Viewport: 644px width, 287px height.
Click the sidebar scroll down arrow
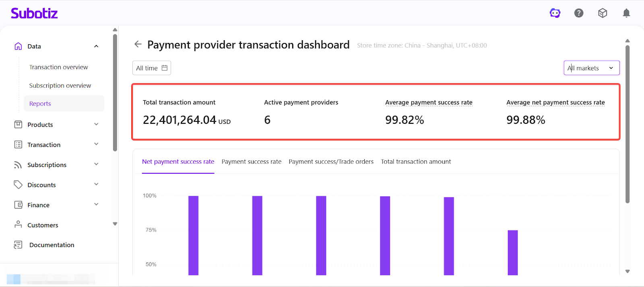(115, 224)
